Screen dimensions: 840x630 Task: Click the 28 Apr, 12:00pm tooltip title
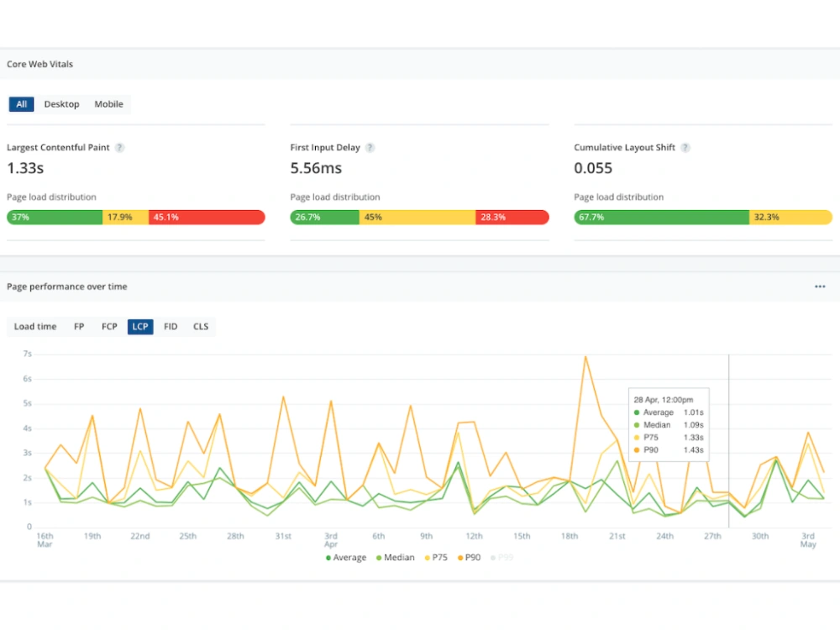pos(664,400)
